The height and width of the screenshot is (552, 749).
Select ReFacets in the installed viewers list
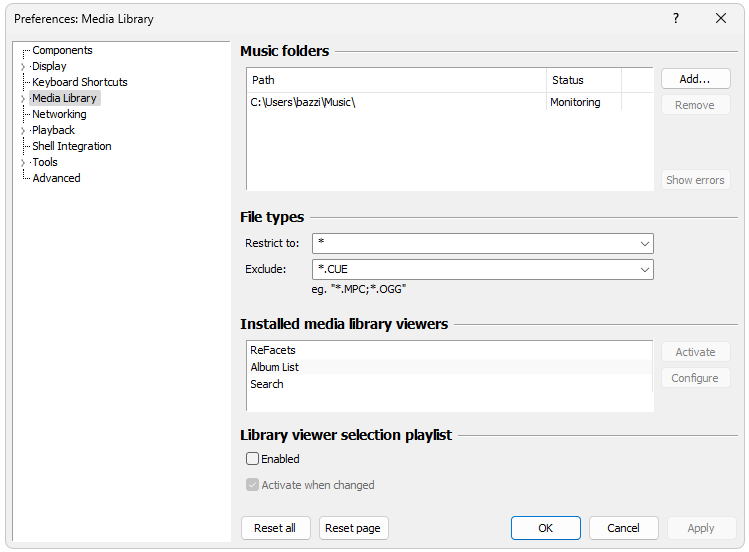[x=273, y=350]
